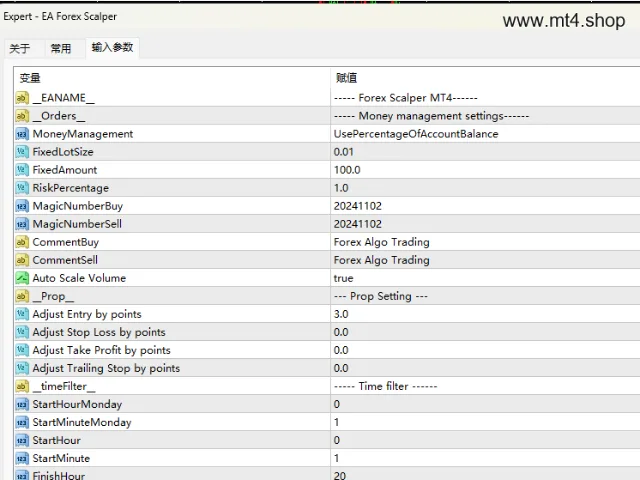
Task: Select the StartMinuteMonday variable name
Action: (x=82, y=422)
